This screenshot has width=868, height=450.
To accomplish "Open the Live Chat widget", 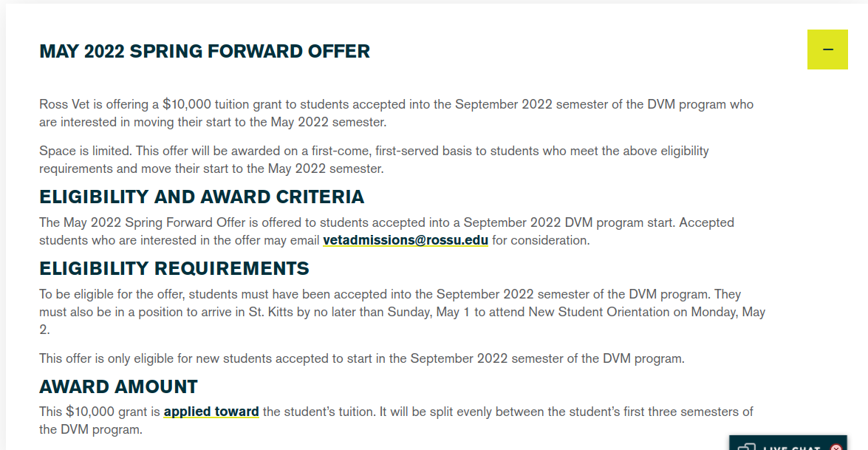I will click(791, 446).
